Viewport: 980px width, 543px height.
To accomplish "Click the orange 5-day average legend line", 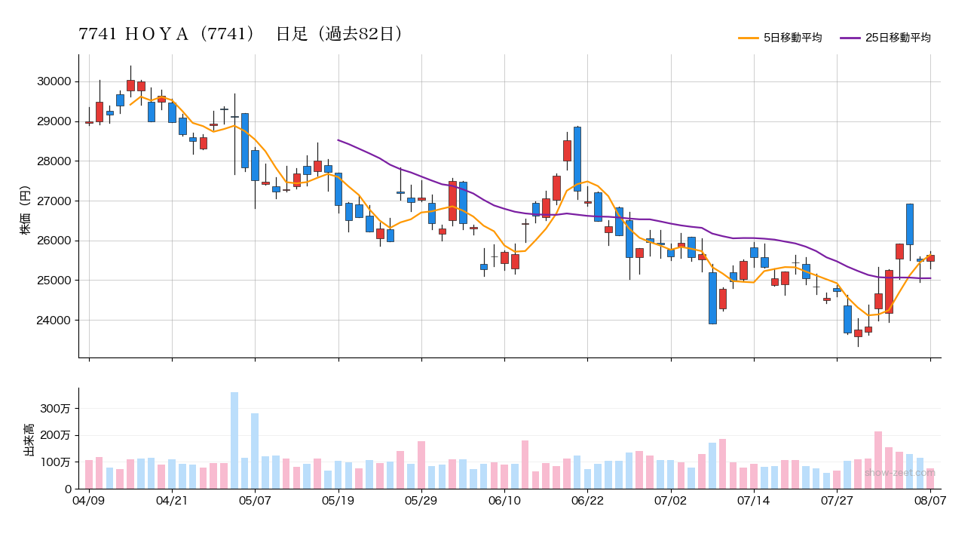I will point(749,38).
